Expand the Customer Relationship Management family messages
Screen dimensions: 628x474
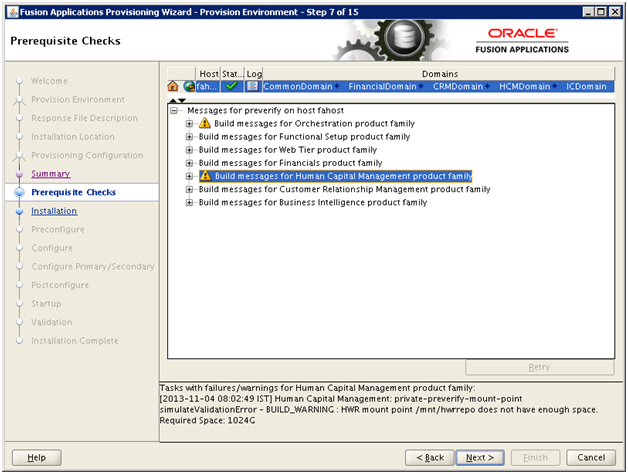pos(189,189)
